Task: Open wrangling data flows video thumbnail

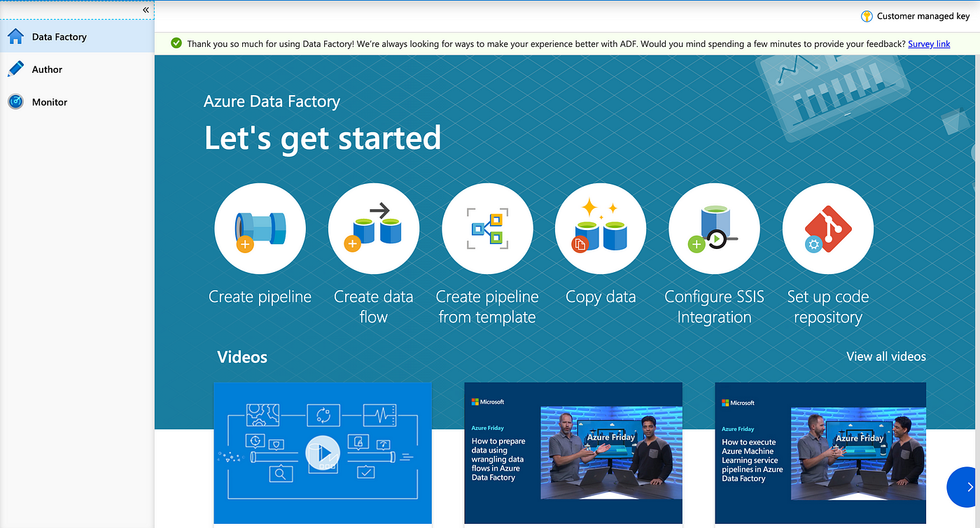Action: click(x=573, y=453)
